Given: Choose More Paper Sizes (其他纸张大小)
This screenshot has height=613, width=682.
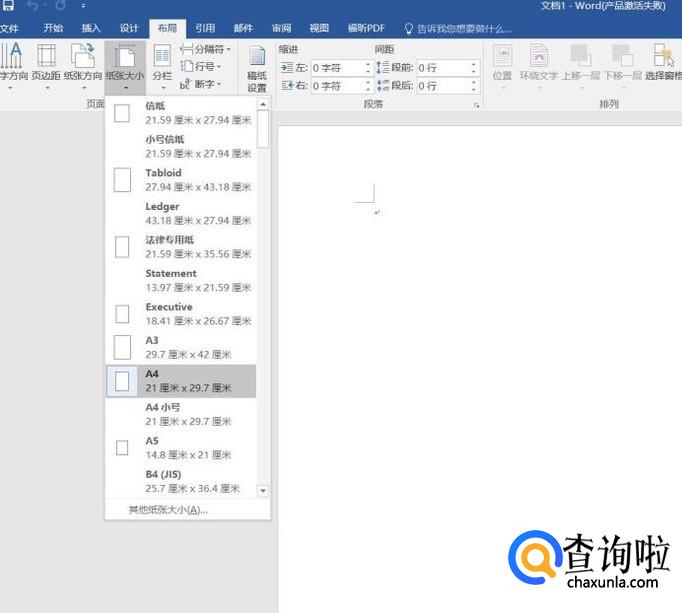Looking at the screenshot, I should click(168, 509).
